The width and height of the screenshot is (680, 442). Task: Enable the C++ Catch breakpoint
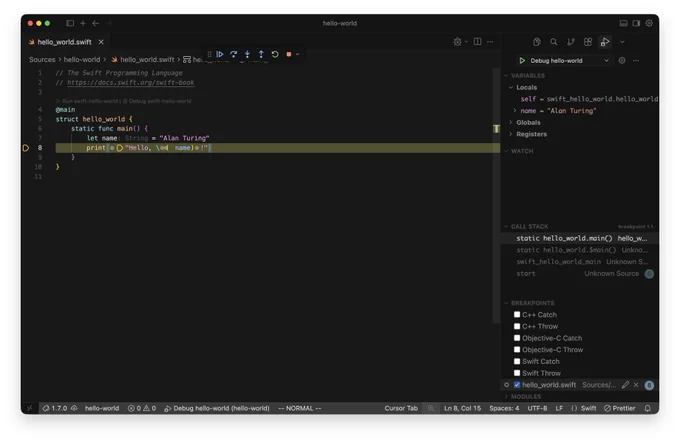(x=517, y=314)
